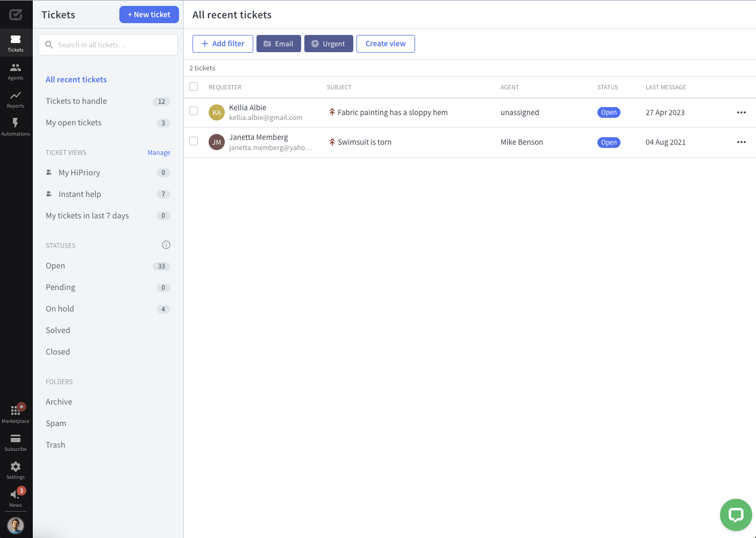Viewport: 756px width, 538px height.
Task: Open My HiPriory ticket view
Action: tap(108, 173)
